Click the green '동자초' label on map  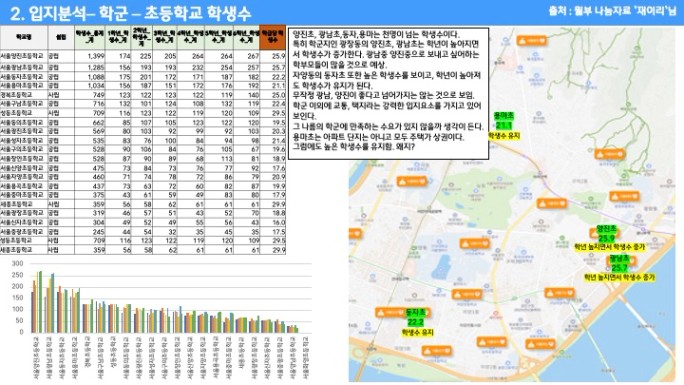(415, 313)
